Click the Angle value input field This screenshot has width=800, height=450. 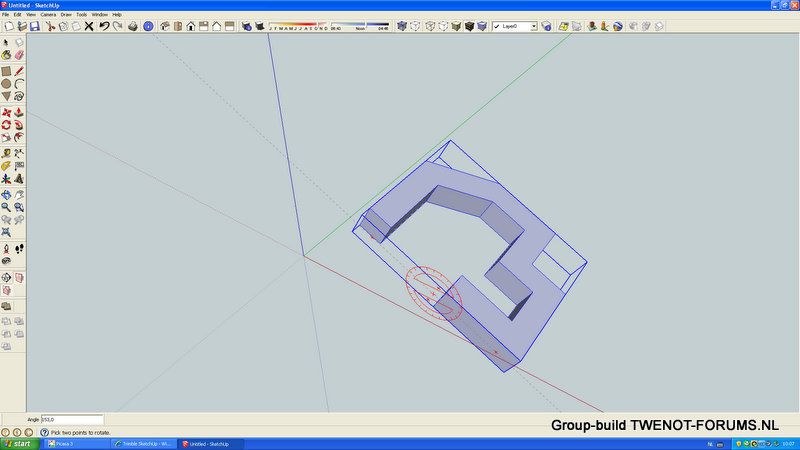(72, 419)
